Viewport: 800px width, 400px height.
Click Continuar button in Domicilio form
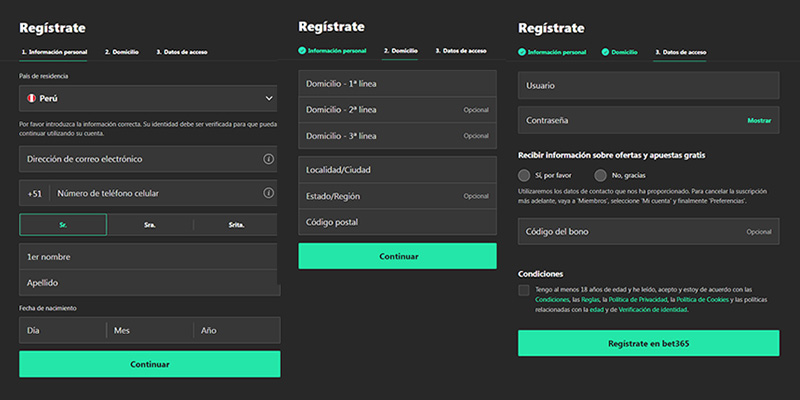pos(397,256)
